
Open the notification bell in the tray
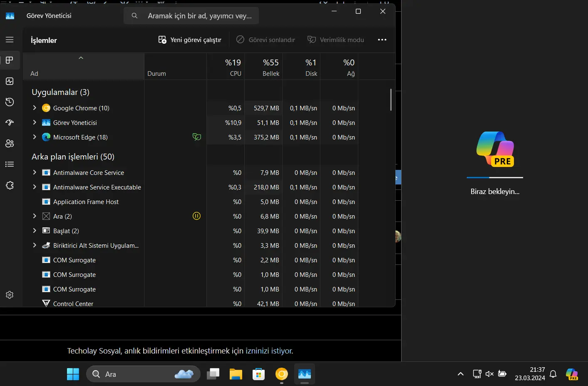pos(553,374)
